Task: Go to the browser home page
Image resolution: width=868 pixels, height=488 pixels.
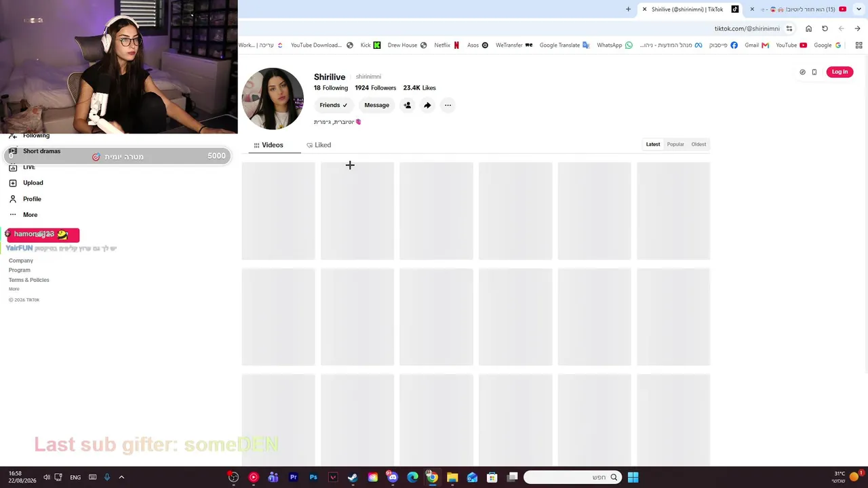Action: 808,28
